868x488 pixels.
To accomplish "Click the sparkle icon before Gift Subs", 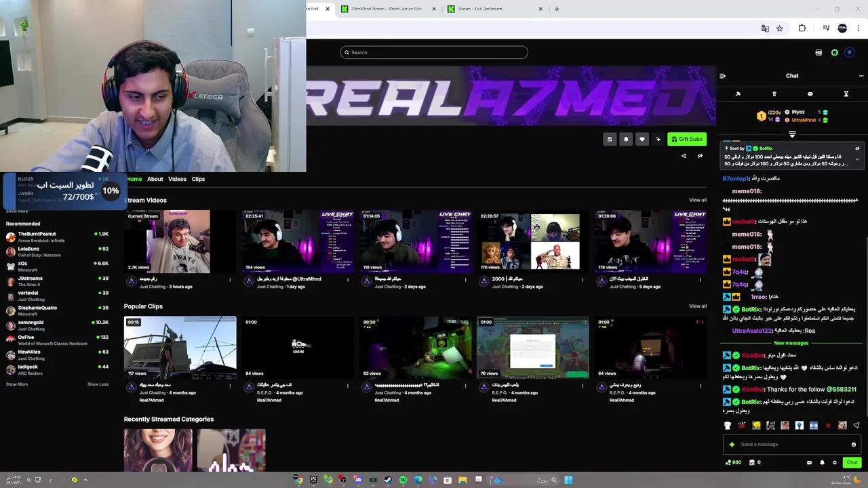I will (x=658, y=139).
